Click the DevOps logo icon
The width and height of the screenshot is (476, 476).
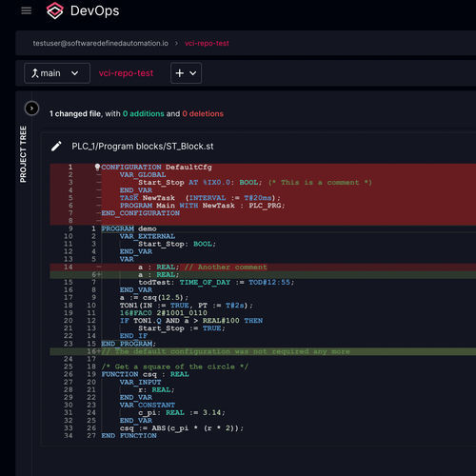coord(54,10)
